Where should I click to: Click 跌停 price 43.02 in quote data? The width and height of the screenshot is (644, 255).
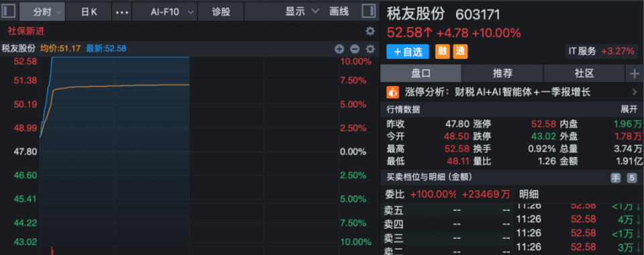[x=543, y=136]
